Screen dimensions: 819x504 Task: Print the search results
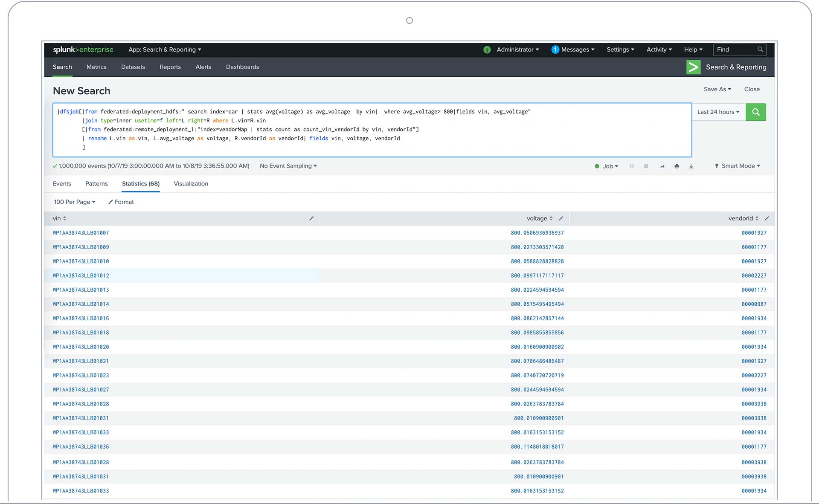coord(677,166)
